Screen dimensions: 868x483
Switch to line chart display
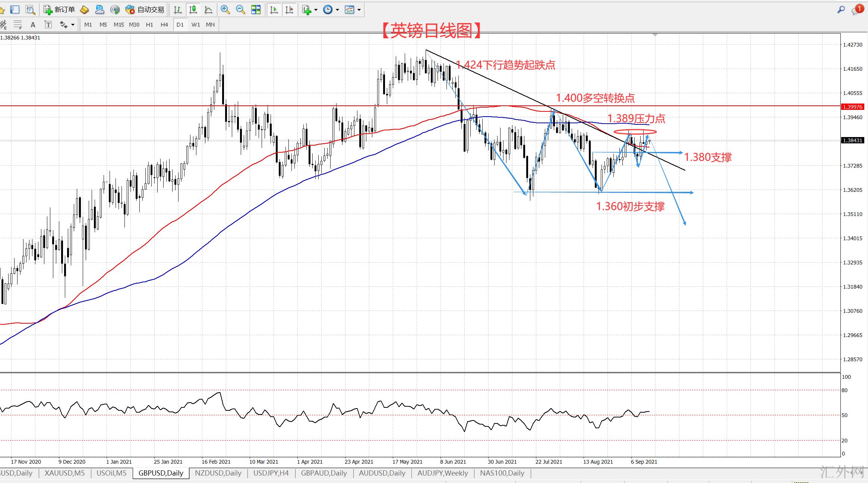[x=208, y=10]
